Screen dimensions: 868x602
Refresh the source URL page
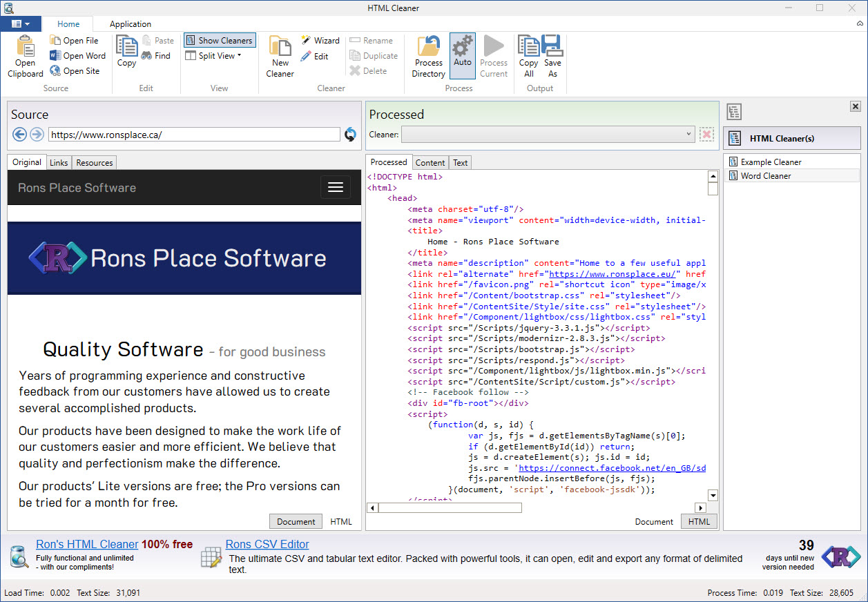click(351, 135)
